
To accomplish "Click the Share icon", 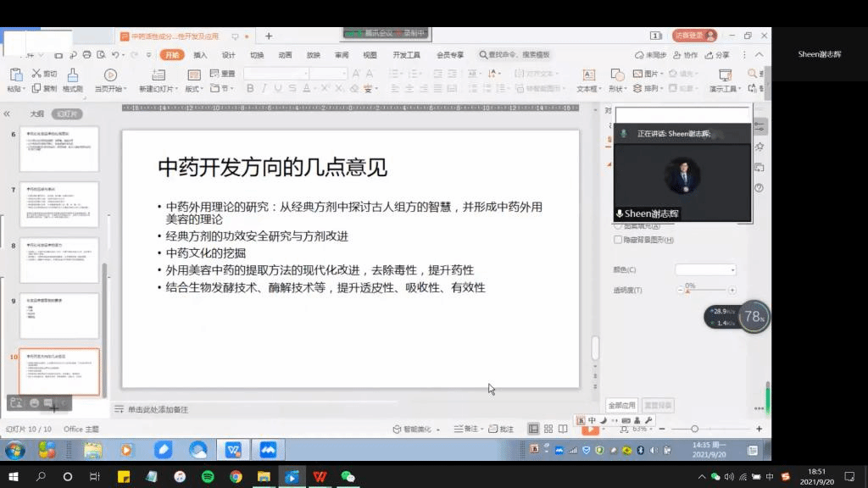I will [x=709, y=55].
